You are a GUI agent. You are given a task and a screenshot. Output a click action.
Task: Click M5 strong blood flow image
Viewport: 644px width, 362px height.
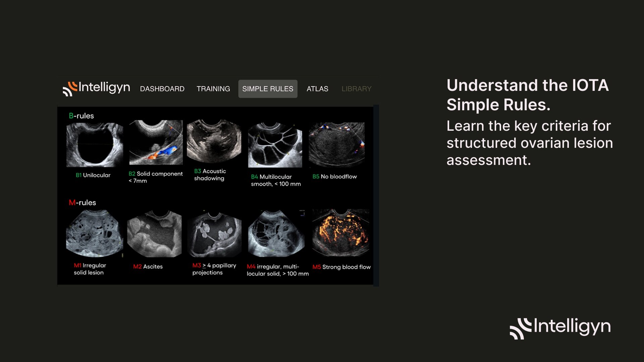pyautogui.click(x=340, y=233)
